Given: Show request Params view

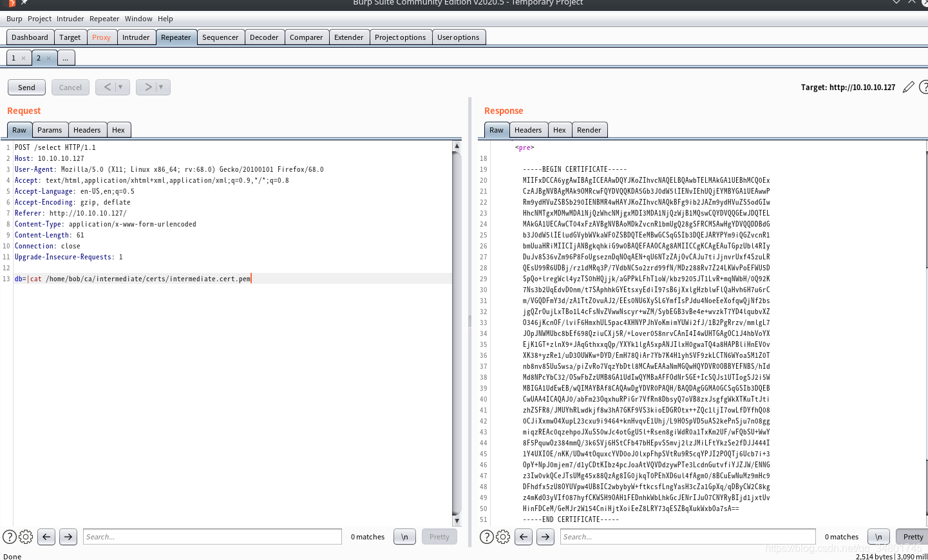Looking at the screenshot, I should click(50, 130).
